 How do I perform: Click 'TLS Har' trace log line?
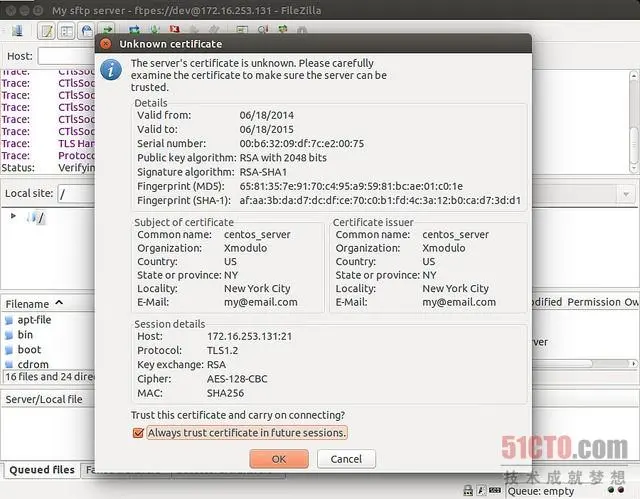48,144
